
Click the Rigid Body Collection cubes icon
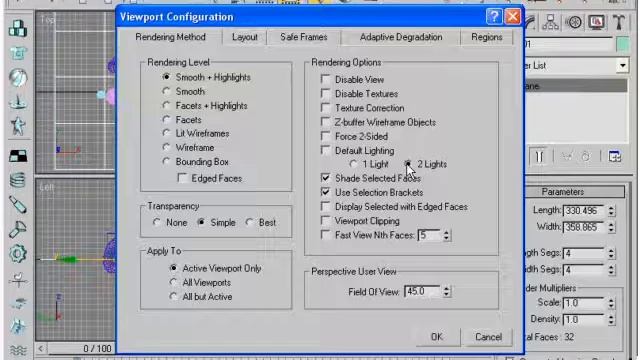[x=18, y=29]
